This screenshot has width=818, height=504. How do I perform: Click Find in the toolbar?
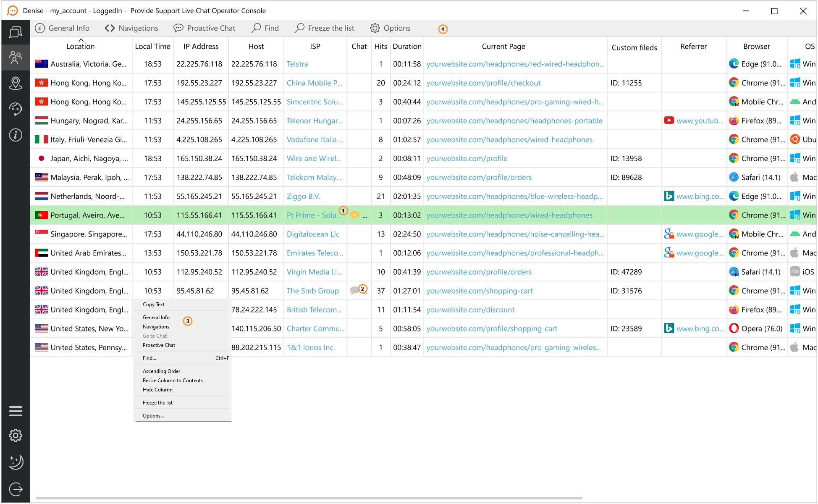(265, 28)
